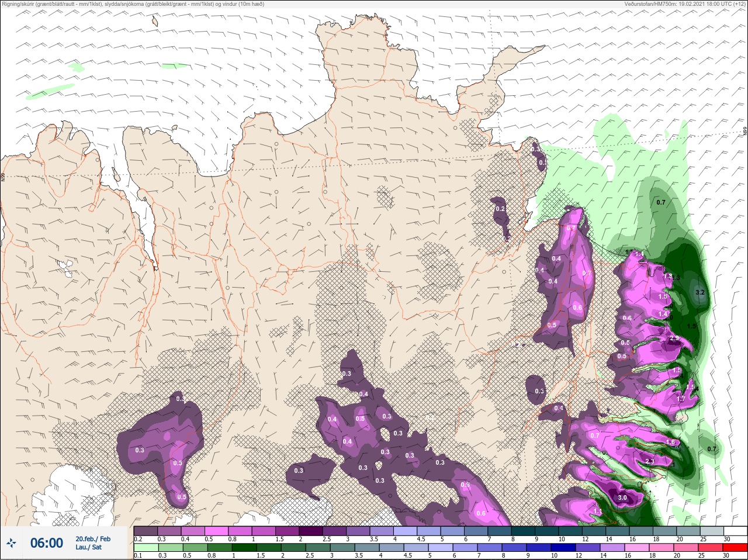Click the 0.2 snowfall value on the map
The height and width of the screenshot is (560, 748).
tap(500, 209)
